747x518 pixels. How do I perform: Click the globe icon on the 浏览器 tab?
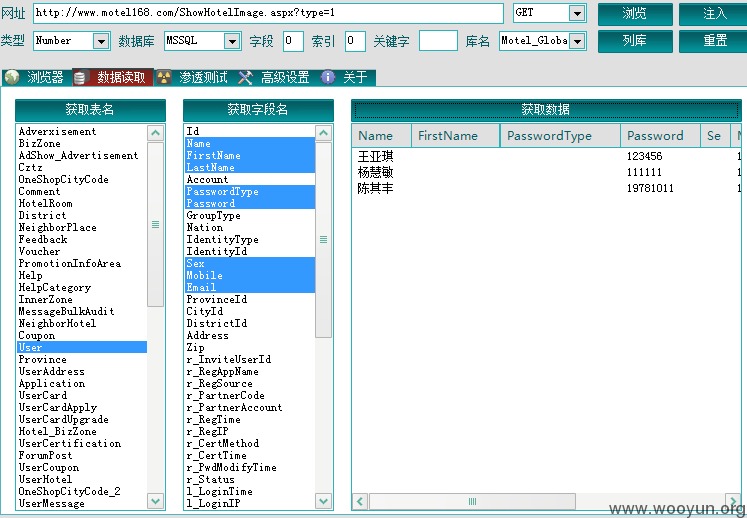click(11, 77)
